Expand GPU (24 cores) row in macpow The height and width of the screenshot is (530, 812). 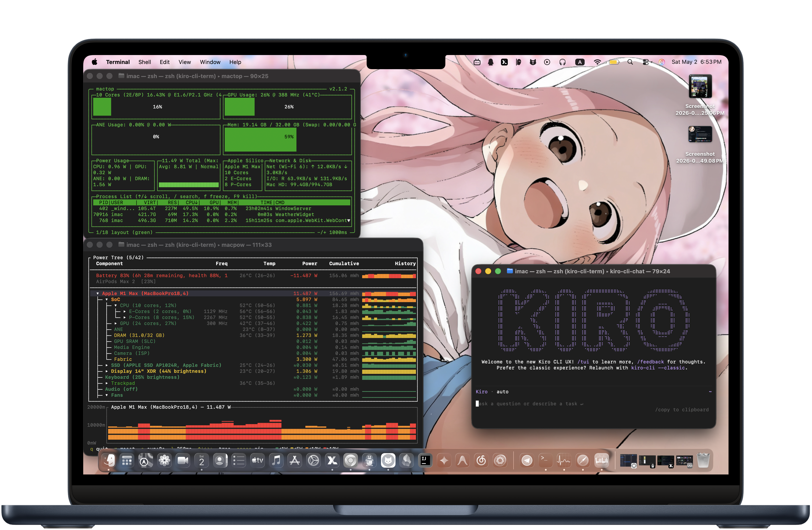coord(116,324)
